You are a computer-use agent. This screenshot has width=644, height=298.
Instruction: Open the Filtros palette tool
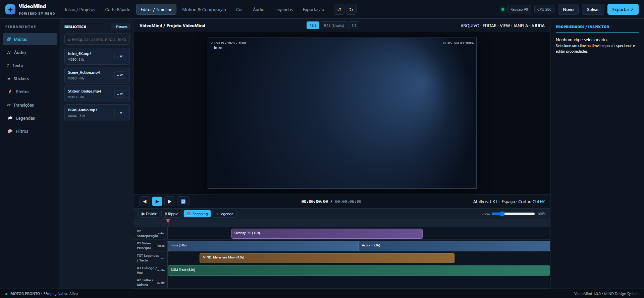tap(30, 131)
